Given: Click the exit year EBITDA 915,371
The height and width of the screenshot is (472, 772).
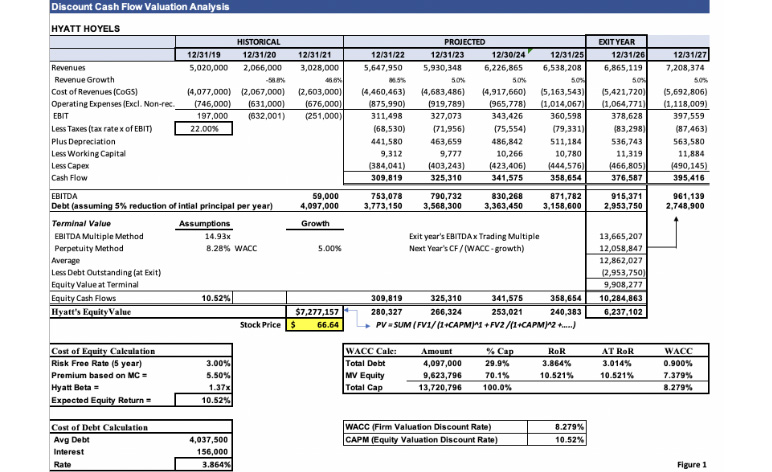Looking at the screenshot, I should pos(627,196).
